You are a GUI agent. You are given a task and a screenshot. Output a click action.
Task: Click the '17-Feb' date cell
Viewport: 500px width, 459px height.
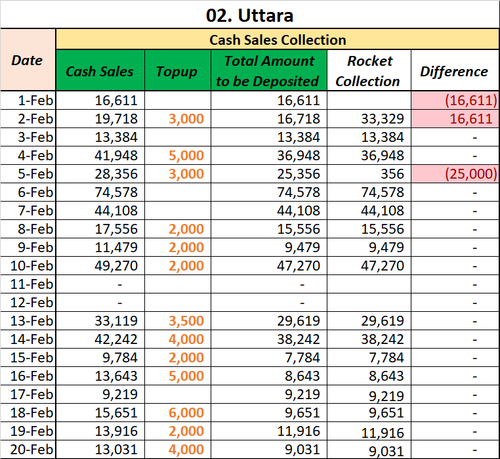[28, 394]
